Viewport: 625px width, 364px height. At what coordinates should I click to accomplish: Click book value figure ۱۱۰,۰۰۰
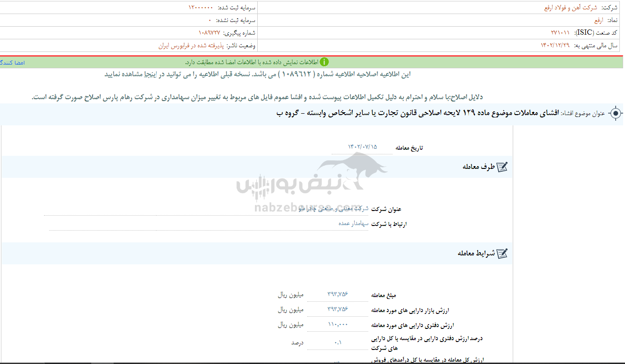(338, 325)
